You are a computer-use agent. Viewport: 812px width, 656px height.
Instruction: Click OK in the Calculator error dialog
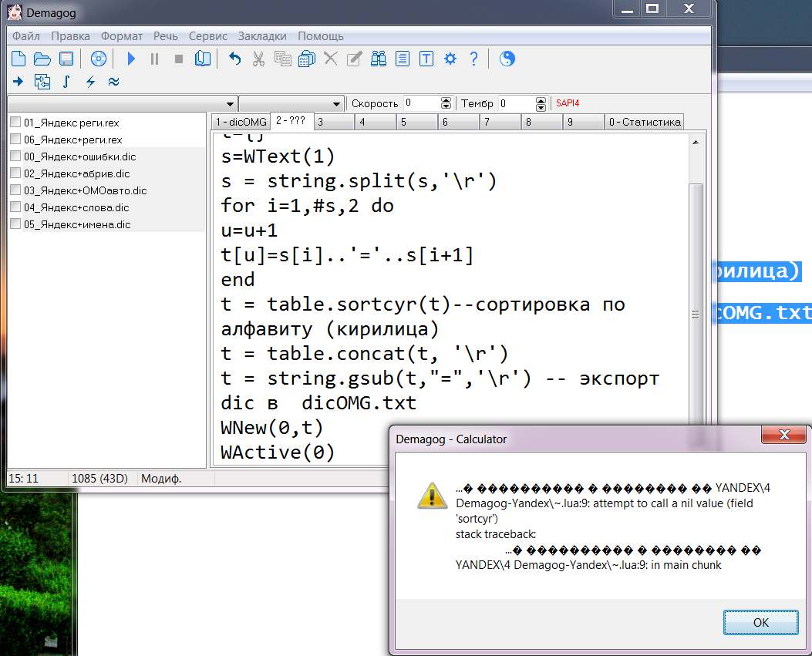click(x=761, y=622)
